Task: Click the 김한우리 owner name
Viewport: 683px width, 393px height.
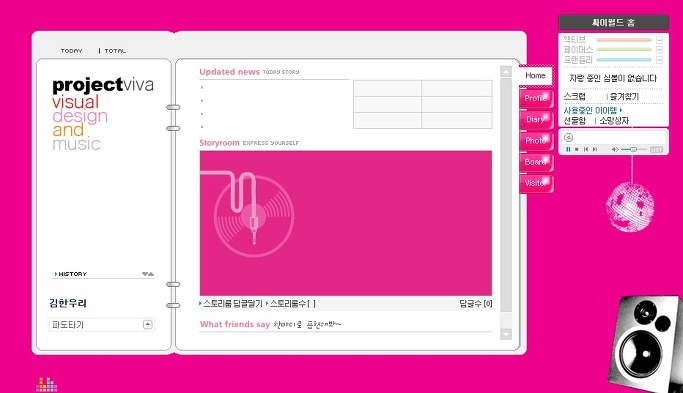Action: [x=68, y=303]
